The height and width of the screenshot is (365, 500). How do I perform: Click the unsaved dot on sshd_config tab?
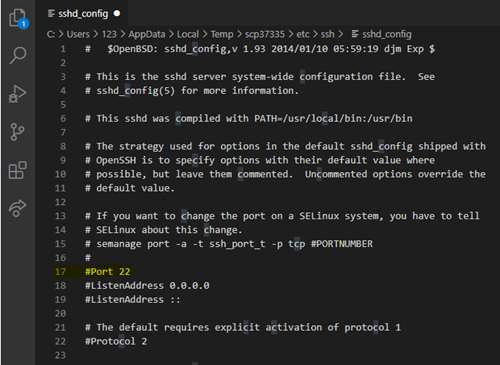(117, 13)
